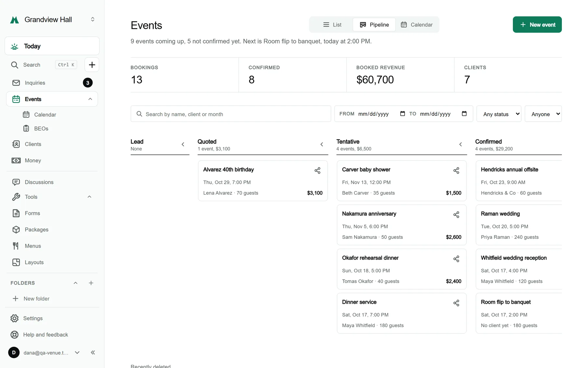Share the Carver baby shower card
Viewport: 588px width, 368px height.
[456, 170]
